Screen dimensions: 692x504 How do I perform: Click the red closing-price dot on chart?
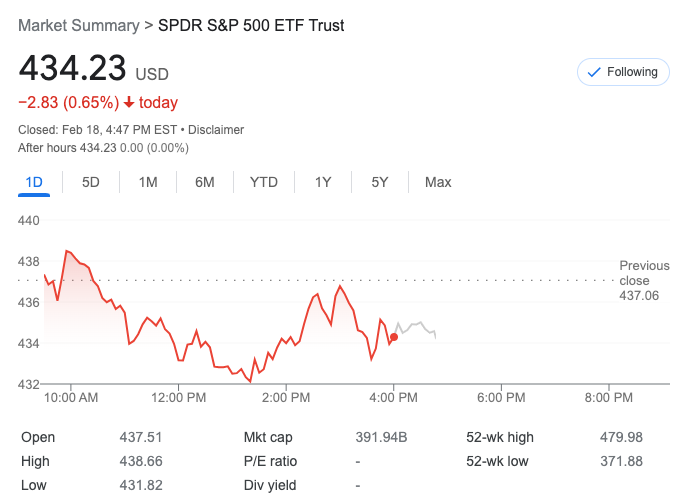(x=394, y=337)
